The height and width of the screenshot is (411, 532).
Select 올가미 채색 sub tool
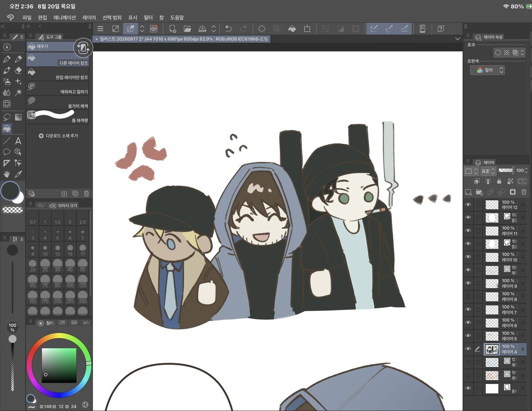click(x=58, y=103)
